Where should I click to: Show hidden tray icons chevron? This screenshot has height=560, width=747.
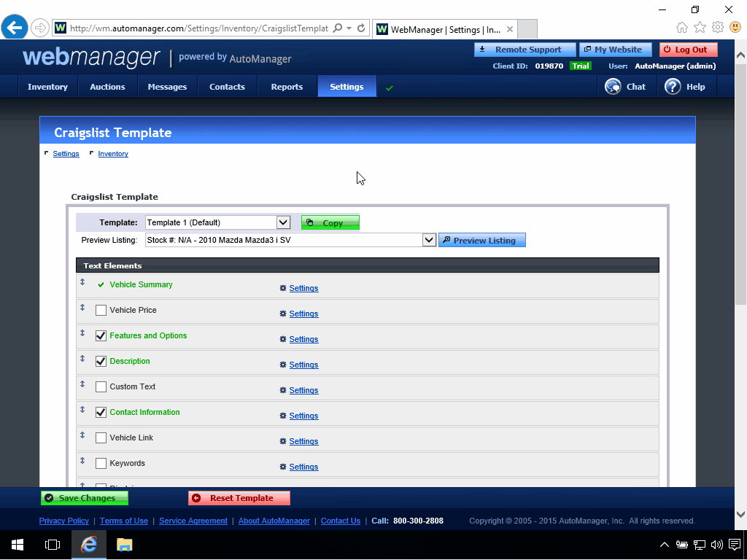[664, 545]
